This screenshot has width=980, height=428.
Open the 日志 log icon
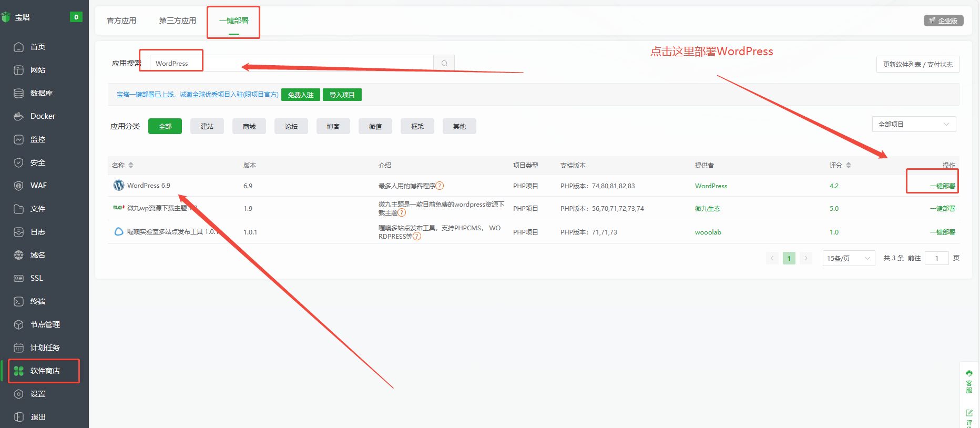pyautogui.click(x=18, y=232)
